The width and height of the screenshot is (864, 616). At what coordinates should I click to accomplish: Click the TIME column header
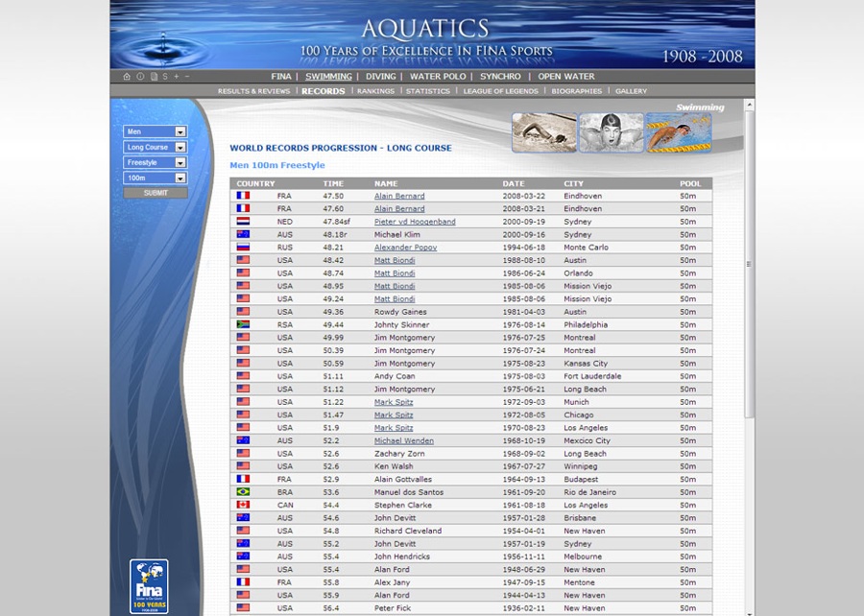[333, 183]
